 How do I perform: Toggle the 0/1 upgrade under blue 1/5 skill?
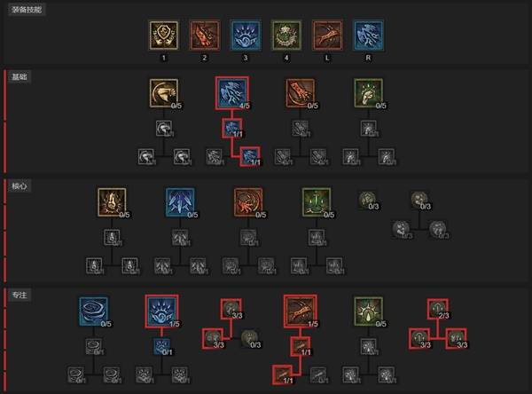click(162, 346)
